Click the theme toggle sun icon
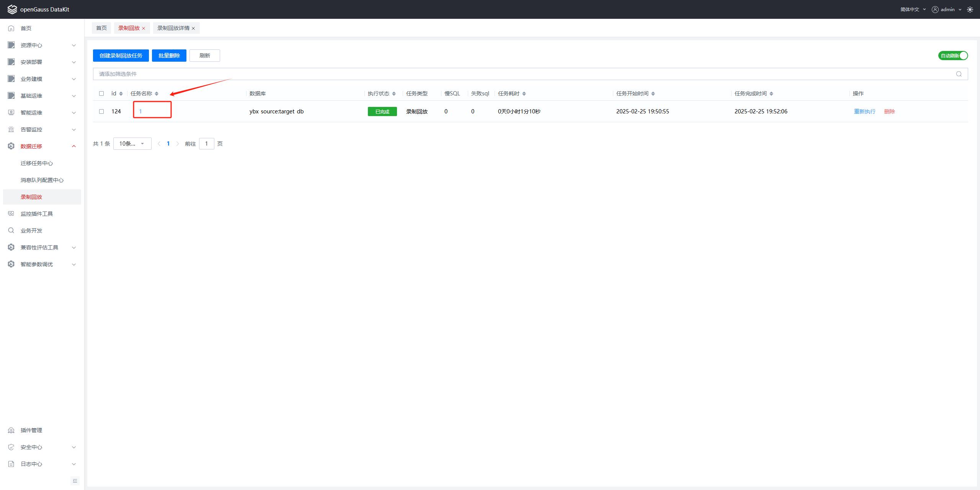The width and height of the screenshot is (980, 490). pyautogui.click(x=970, y=10)
